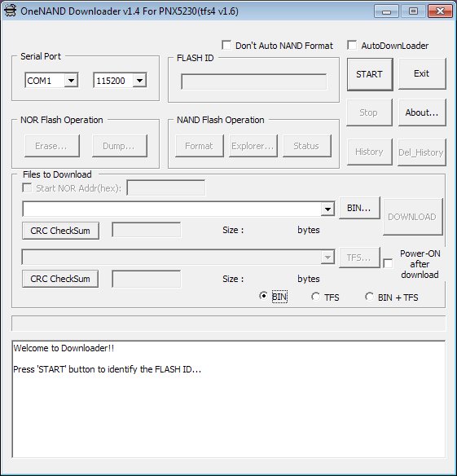This screenshot has height=476, width=457.
Task: Click the START button
Action: 370,74
